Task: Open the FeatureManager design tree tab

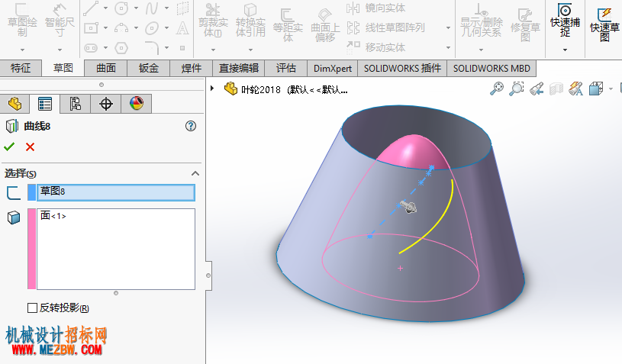Action: click(15, 104)
